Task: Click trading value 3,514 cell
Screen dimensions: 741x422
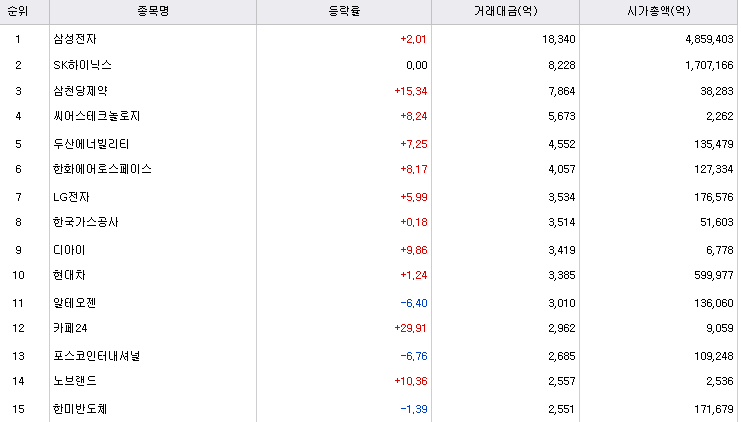Action: pyautogui.click(x=561, y=222)
